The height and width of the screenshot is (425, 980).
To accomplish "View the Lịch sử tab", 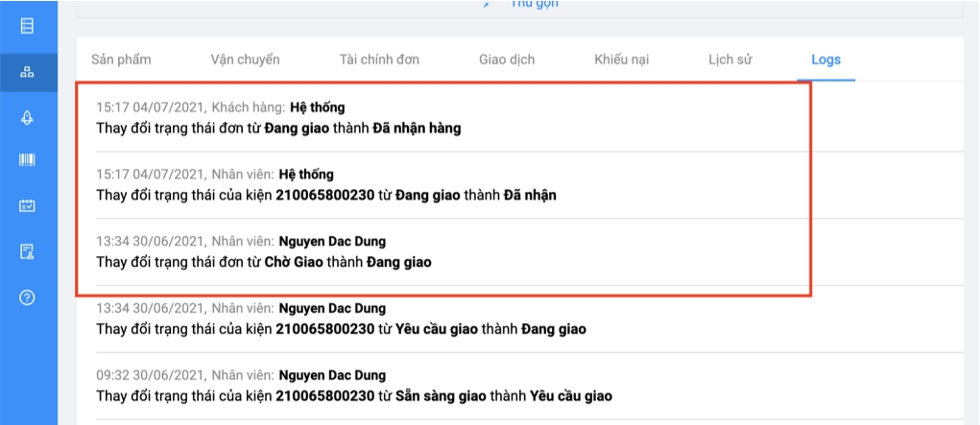I will pyautogui.click(x=729, y=59).
